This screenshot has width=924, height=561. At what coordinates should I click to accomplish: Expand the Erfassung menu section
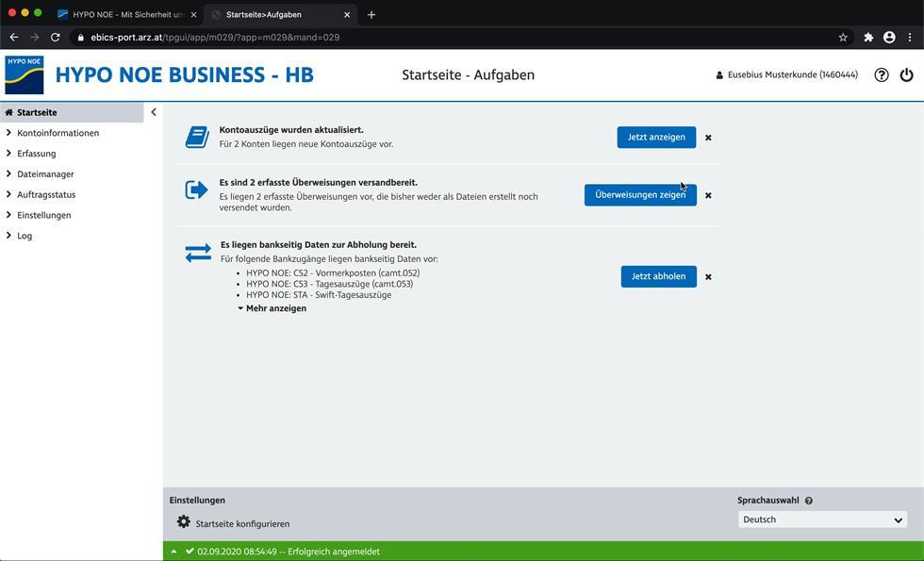click(x=36, y=154)
